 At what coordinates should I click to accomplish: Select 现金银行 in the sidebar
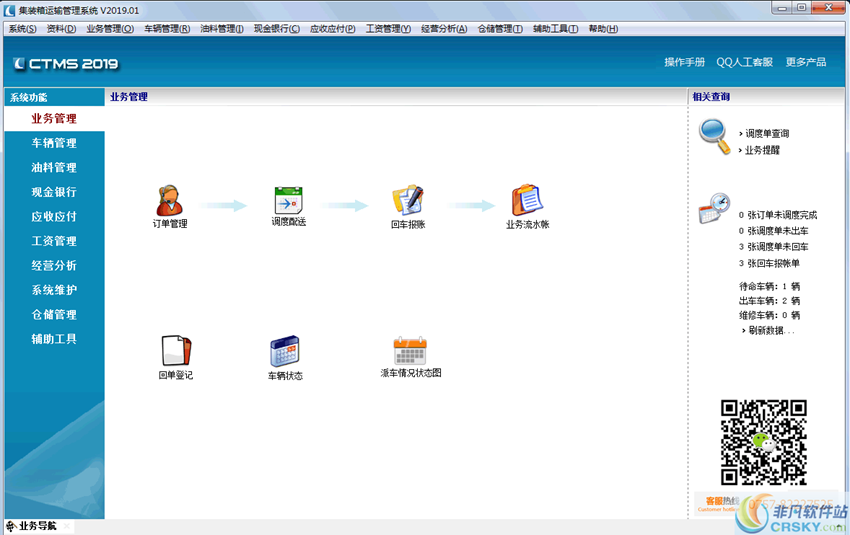54,192
